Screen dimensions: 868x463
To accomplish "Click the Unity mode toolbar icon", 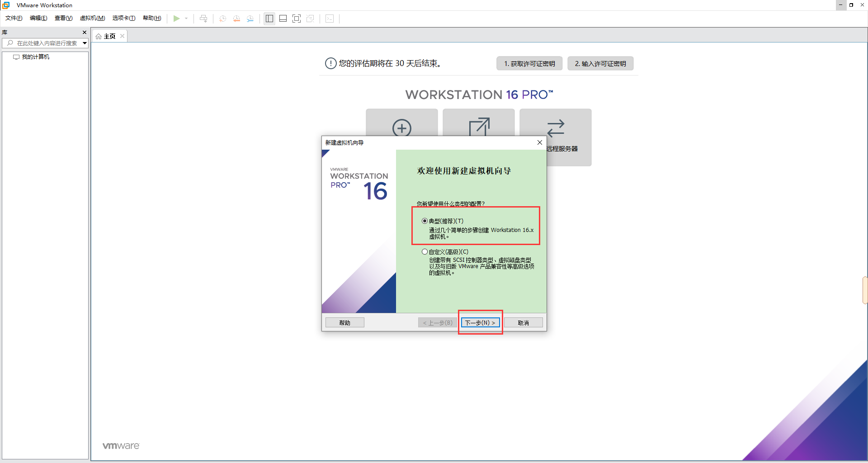I will [x=310, y=19].
